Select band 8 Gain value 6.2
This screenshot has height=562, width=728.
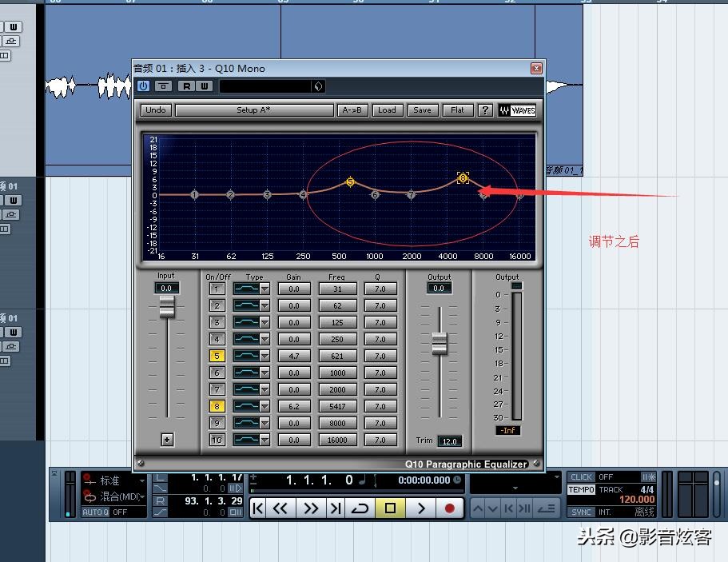(x=294, y=406)
